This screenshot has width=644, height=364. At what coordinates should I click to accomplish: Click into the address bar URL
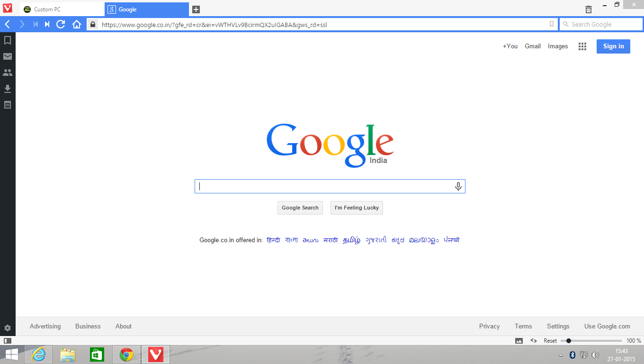[x=322, y=24]
